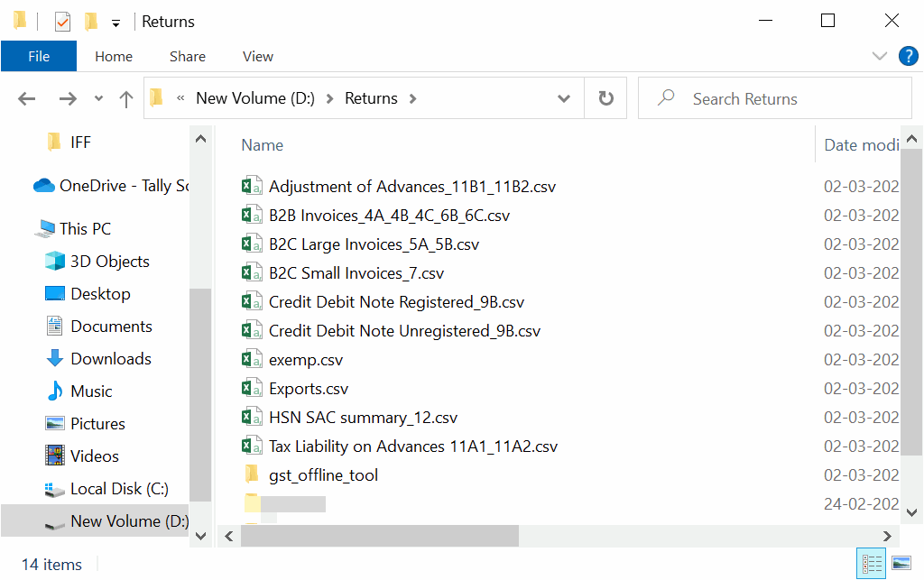This screenshot has width=924, height=580.
Task: Select the Returns breadcrumb in address bar
Action: 371,98
